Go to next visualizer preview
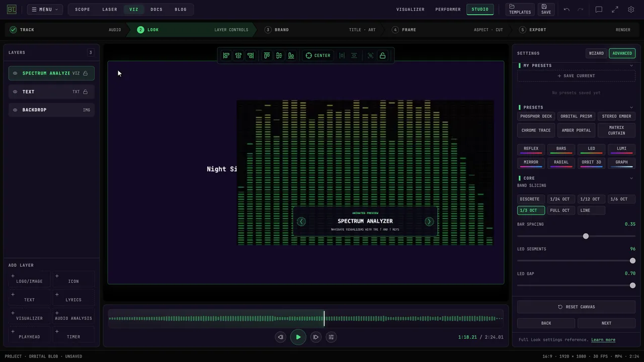The height and width of the screenshot is (362, 644). [429, 221]
